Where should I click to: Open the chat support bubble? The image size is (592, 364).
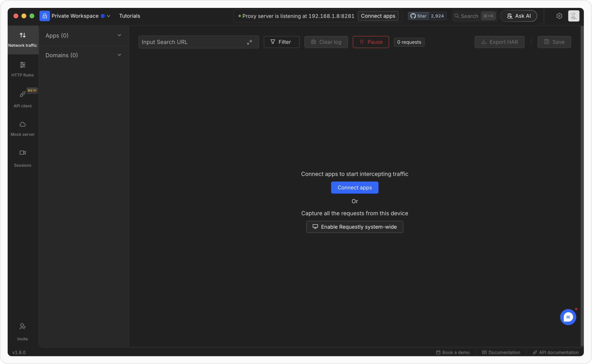click(568, 317)
